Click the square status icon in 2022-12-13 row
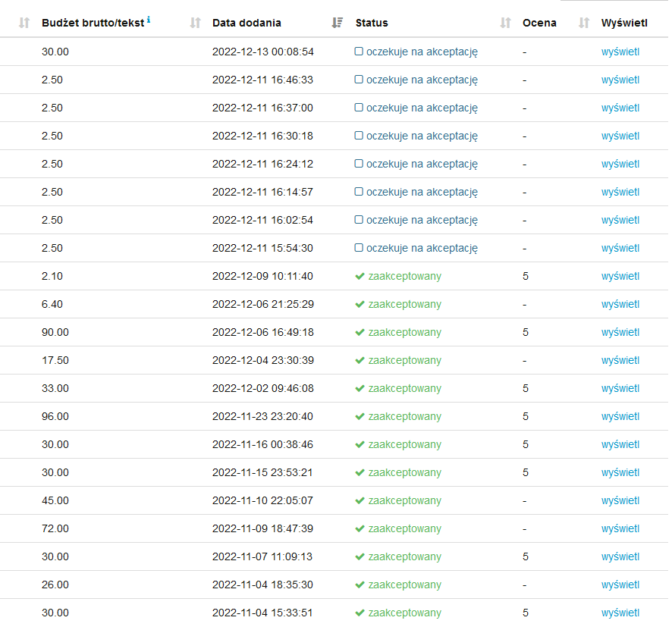The height and width of the screenshot is (630, 672). [359, 52]
